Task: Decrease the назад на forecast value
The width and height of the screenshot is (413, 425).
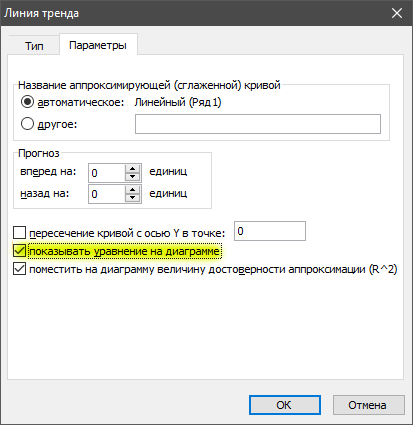Action: pyautogui.click(x=133, y=198)
